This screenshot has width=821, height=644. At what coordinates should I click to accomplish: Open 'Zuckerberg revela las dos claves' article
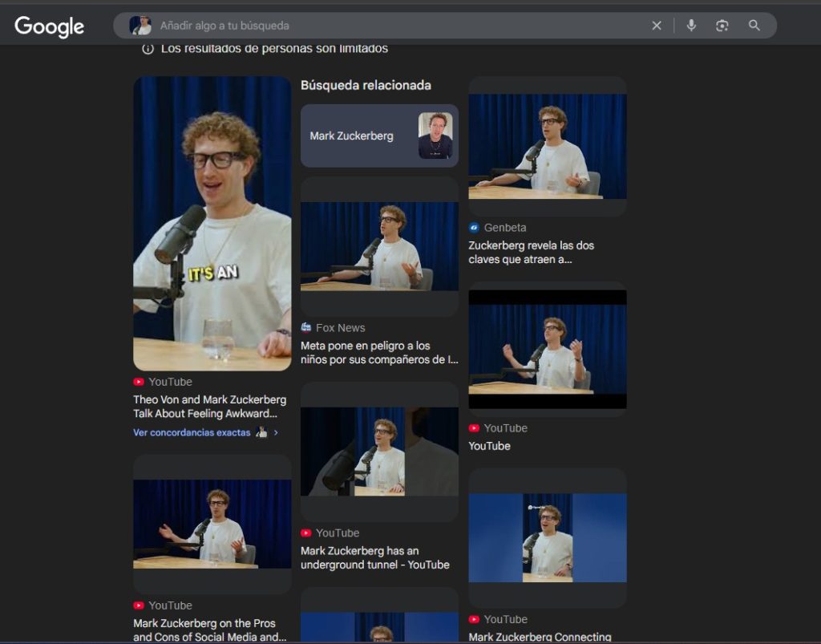532,253
